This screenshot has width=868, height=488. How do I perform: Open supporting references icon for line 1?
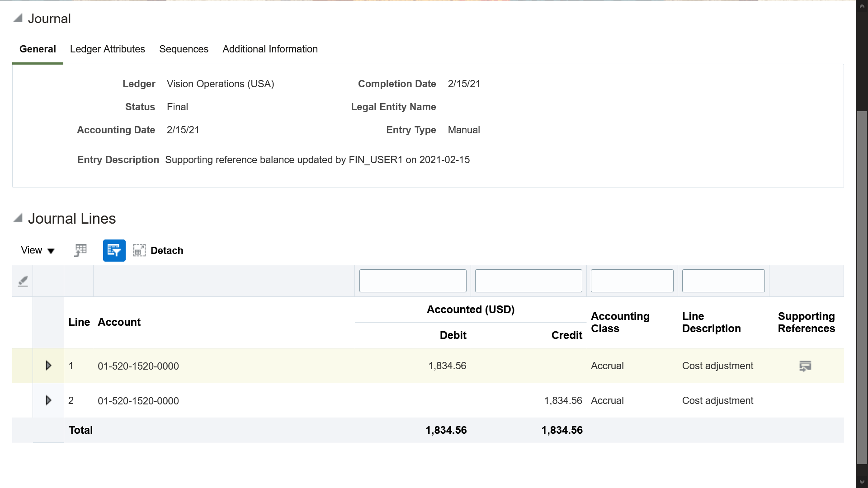coord(805,366)
